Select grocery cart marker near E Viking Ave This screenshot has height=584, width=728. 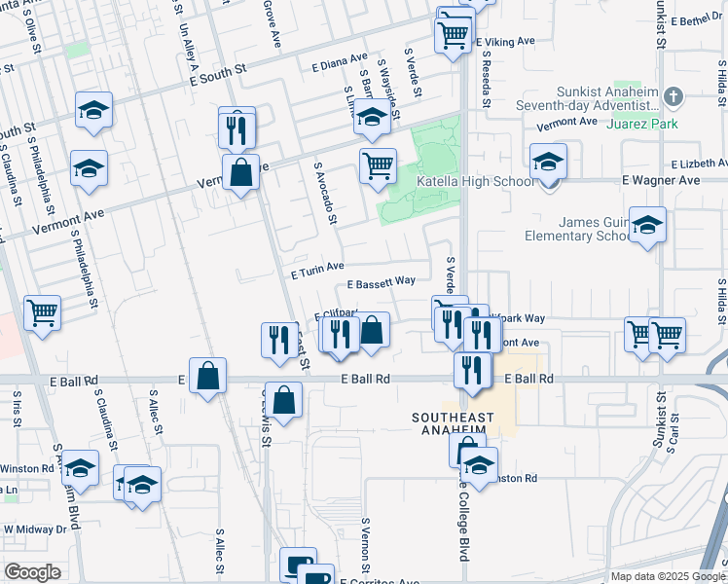click(x=454, y=36)
